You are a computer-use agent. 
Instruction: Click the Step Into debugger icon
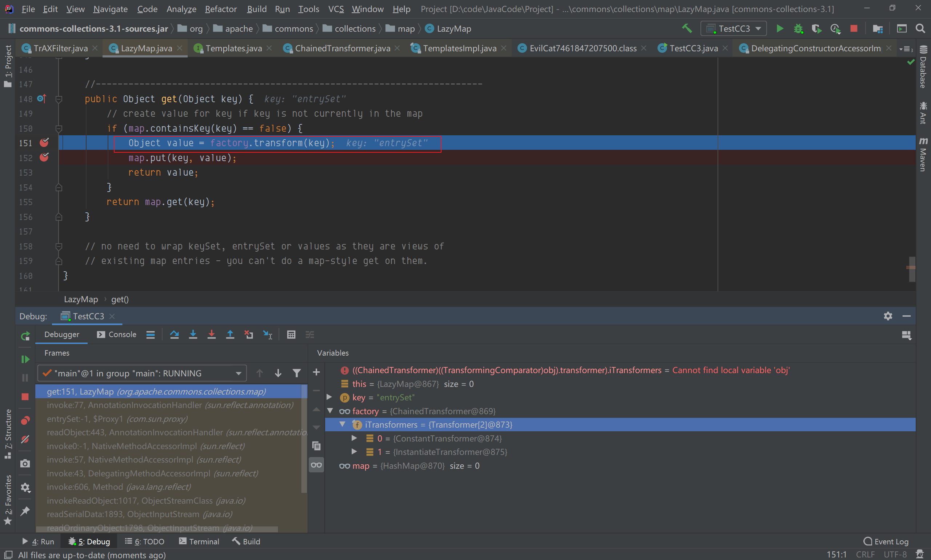point(193,335)
